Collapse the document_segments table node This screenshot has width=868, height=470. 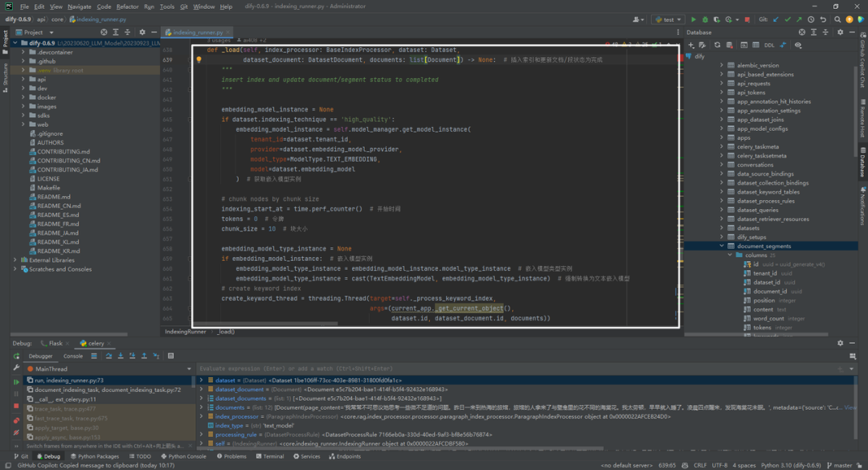coord(722,246)
